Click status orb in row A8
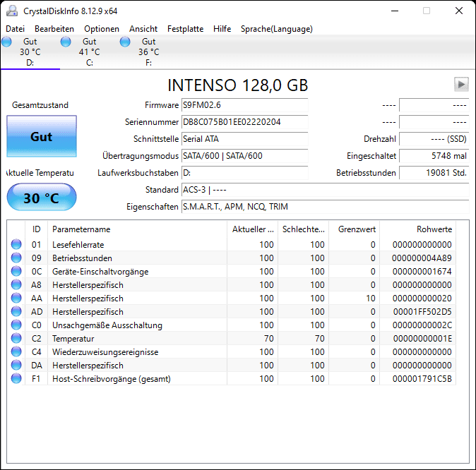Viewport: 476px width, 470px height. (16, 284)
